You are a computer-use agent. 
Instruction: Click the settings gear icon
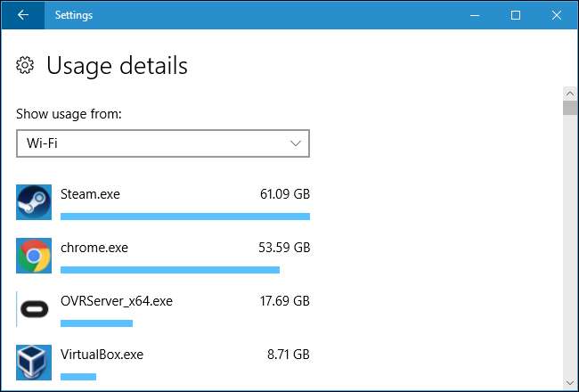[26, 65]
